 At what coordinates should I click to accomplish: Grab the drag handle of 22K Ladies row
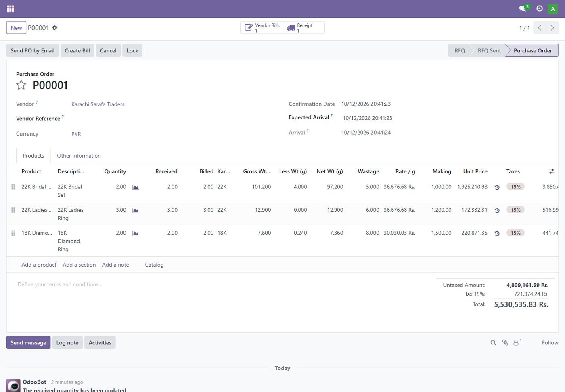pos(13,210)
